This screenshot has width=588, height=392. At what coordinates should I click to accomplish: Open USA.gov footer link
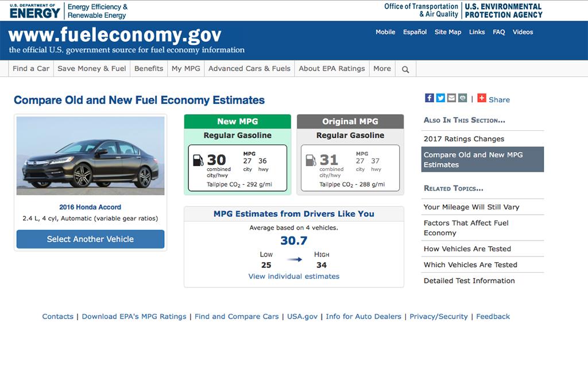(302, 316)
